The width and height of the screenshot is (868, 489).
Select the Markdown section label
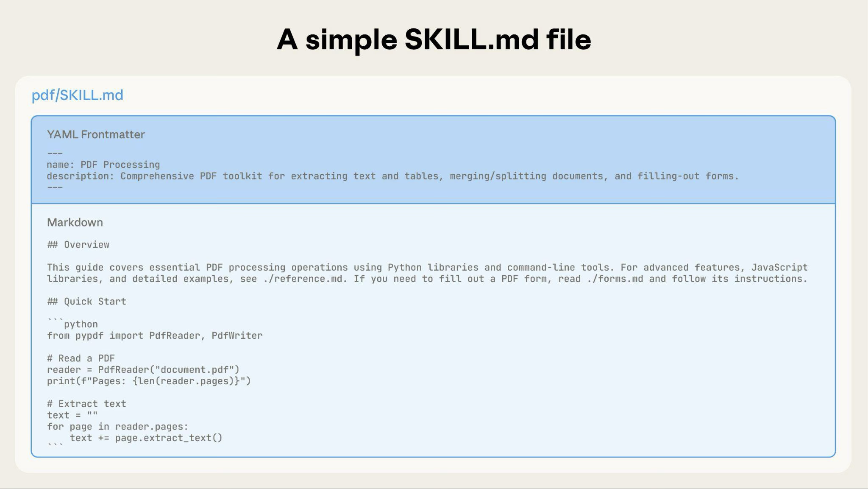tap(75, 222)
